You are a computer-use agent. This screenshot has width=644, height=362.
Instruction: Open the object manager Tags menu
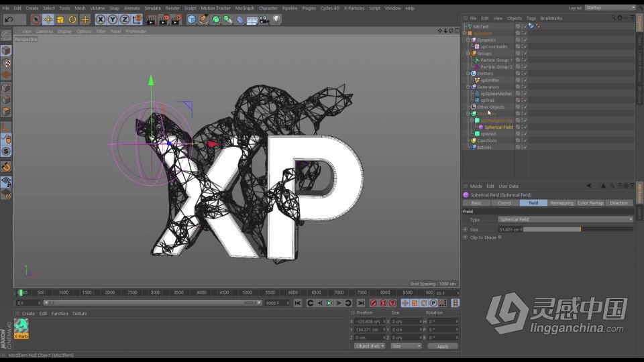click(x=531, y=19)
